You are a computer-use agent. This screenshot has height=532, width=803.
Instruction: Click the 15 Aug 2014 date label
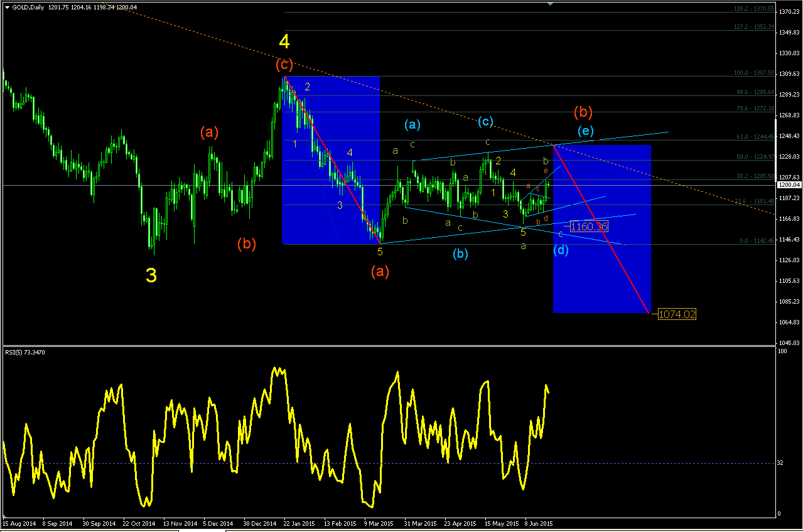click(x=19, y=523)
